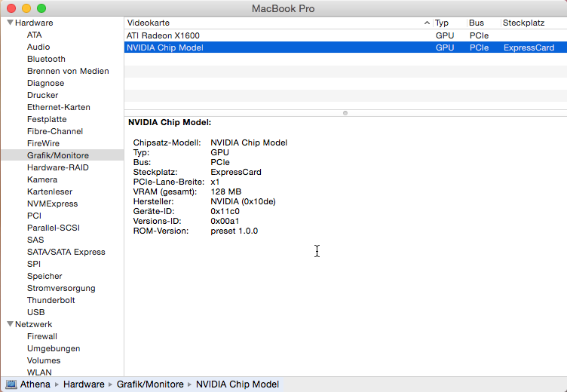Click the green zoom window button

click(x=41, y=8)
